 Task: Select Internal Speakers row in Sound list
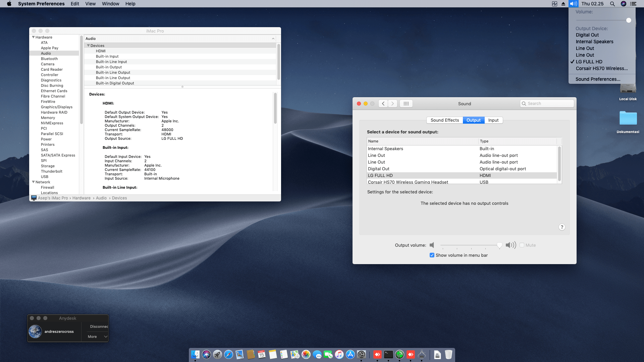point(462,149)
